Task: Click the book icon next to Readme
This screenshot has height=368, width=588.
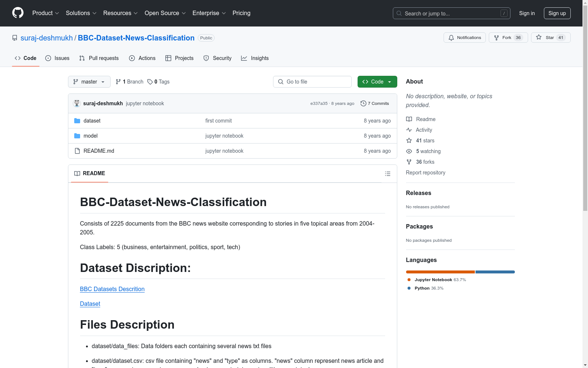Action: (409, 119)
